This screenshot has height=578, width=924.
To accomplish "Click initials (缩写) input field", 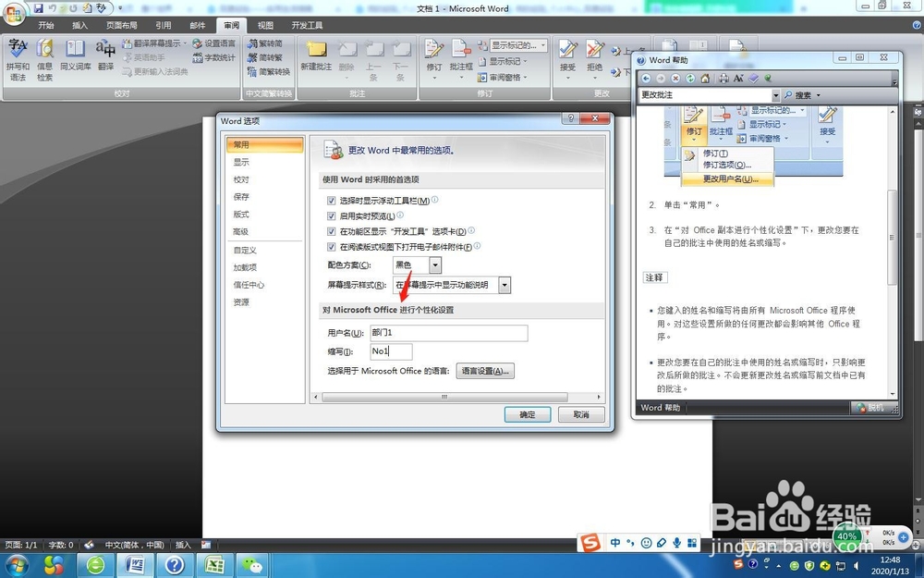I will pos(391,351).
